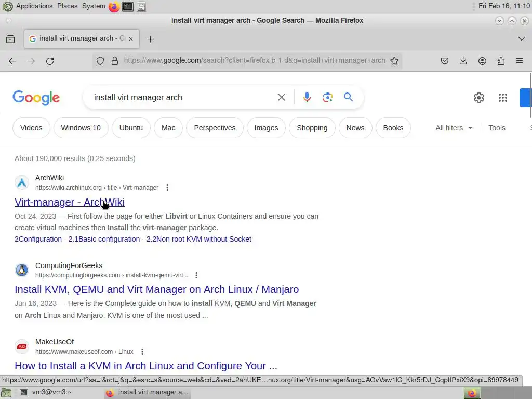The width and height of the screenshot is (532, 399).
Task: Select the Videos filter chip
Action: tap(31, 128)
